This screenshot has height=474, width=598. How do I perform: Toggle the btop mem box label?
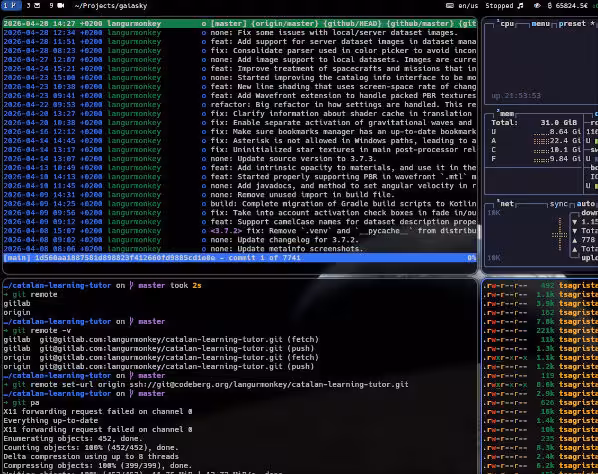coord(507,114)
